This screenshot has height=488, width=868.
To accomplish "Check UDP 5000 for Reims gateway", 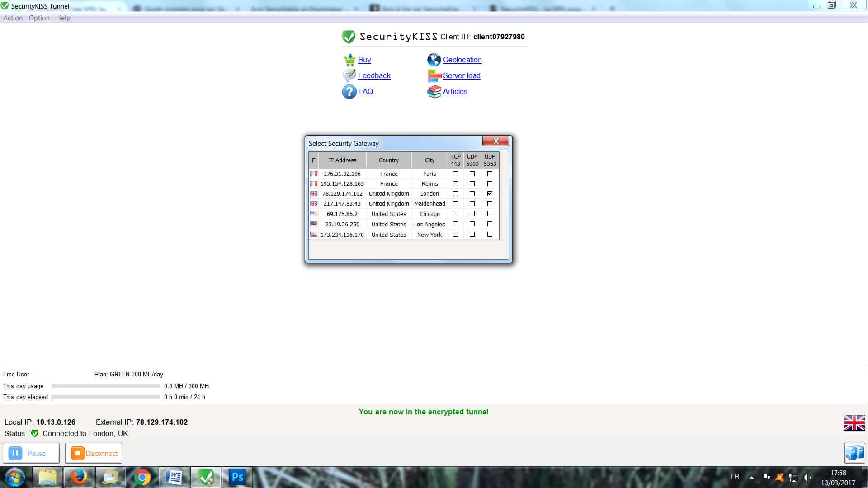I will (472, 184).
